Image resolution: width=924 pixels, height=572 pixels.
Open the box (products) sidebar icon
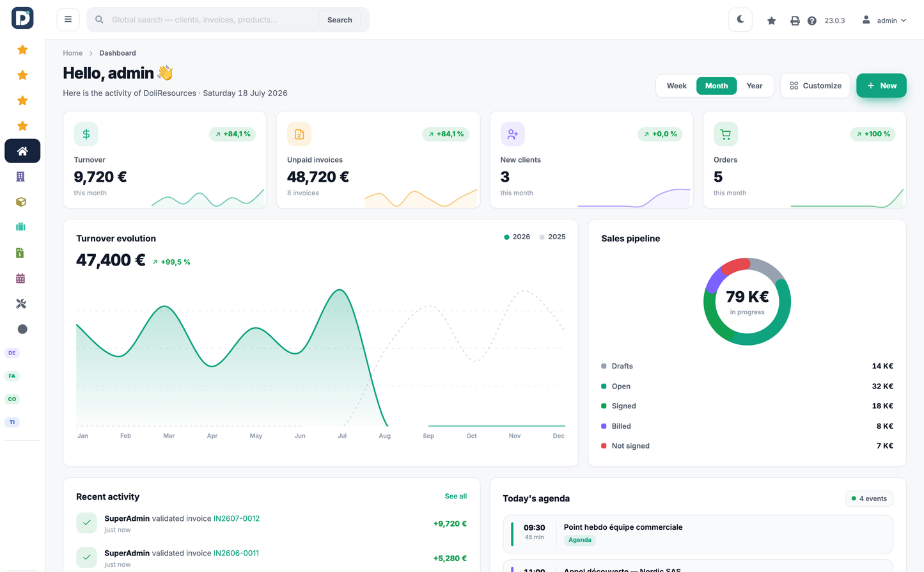coord(20,202)
